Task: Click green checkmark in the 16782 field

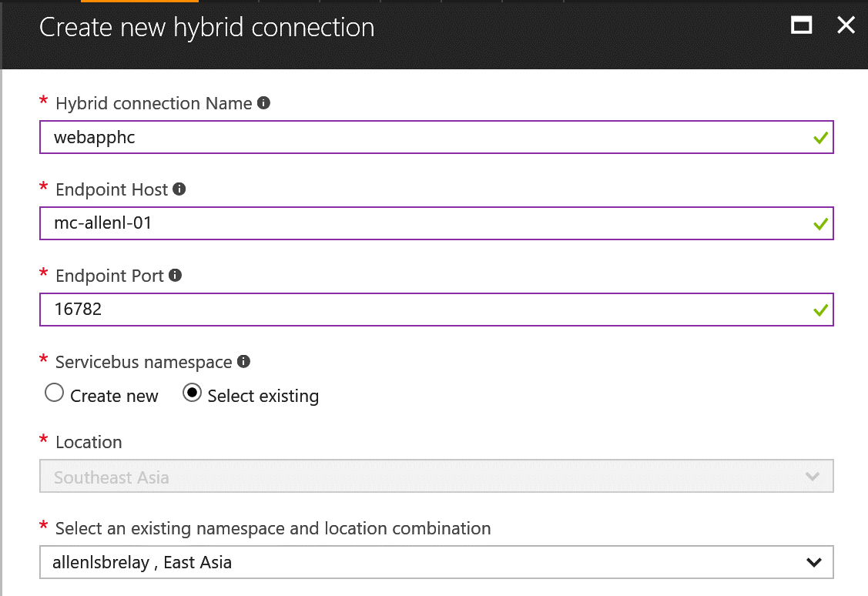Action: pyautogui.click(x=820, y=310)
